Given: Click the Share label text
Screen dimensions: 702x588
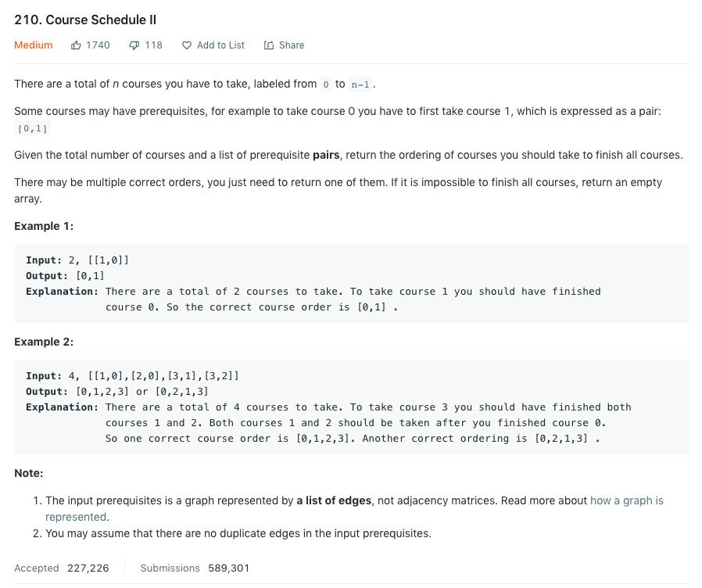Looking at the screenshot, I should pyautogui.click(x=292, y=45).
